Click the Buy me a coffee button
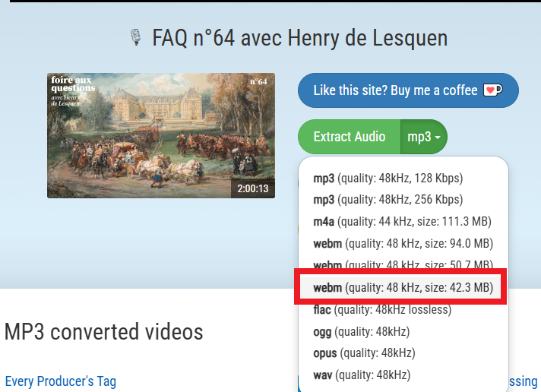 coord(408,90)
